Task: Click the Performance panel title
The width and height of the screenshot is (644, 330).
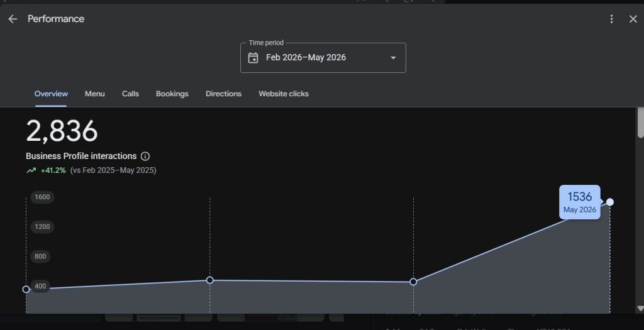Action: point(56,19)
